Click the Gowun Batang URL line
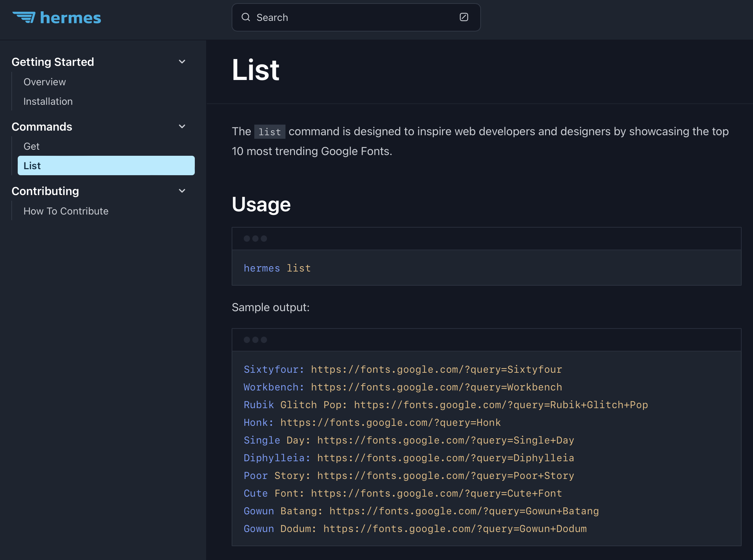The image size is (753, 560). [421, 511]
